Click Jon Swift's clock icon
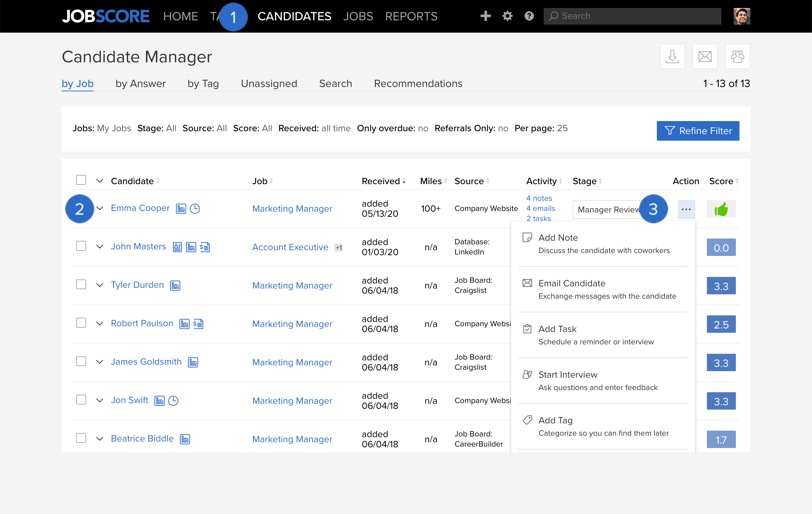This screenshot has height=514, width=812. 174,401
